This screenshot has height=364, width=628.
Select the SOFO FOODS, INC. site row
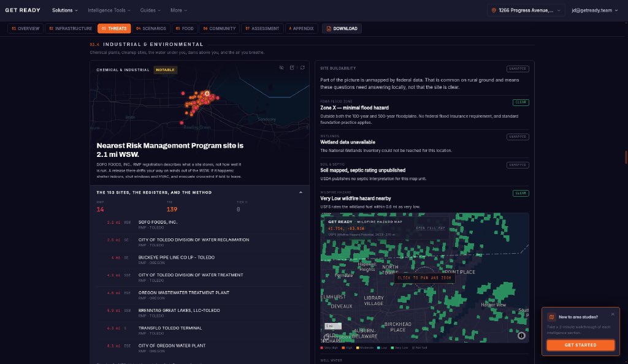199,224
